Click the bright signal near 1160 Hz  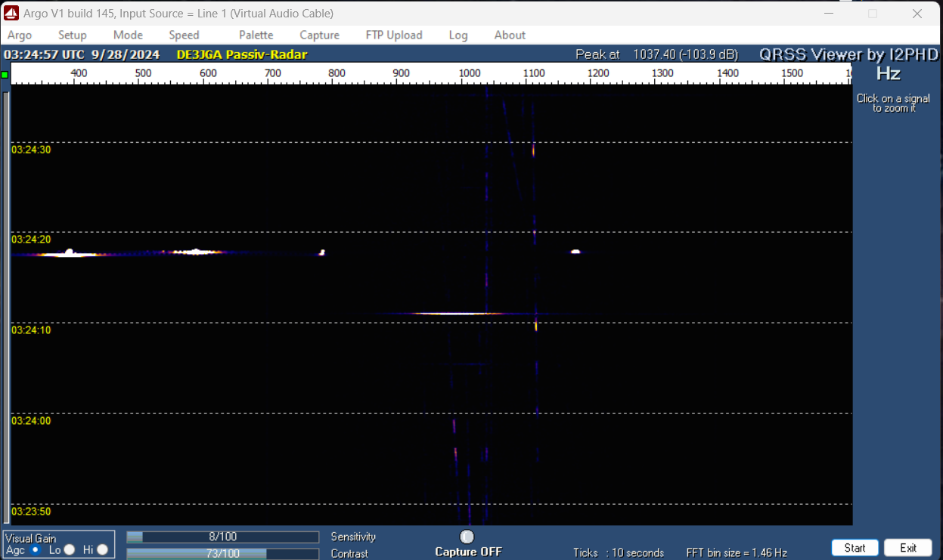[x=575, y=251]
